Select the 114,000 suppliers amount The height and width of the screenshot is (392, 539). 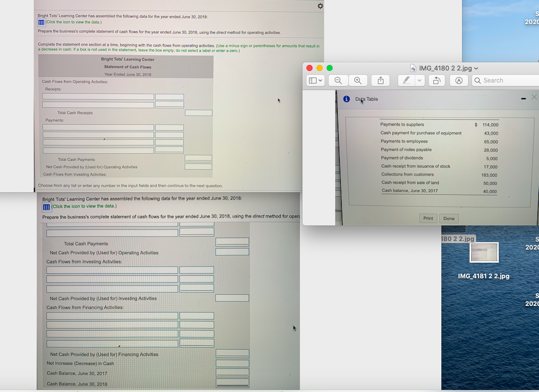pos(490,125)
